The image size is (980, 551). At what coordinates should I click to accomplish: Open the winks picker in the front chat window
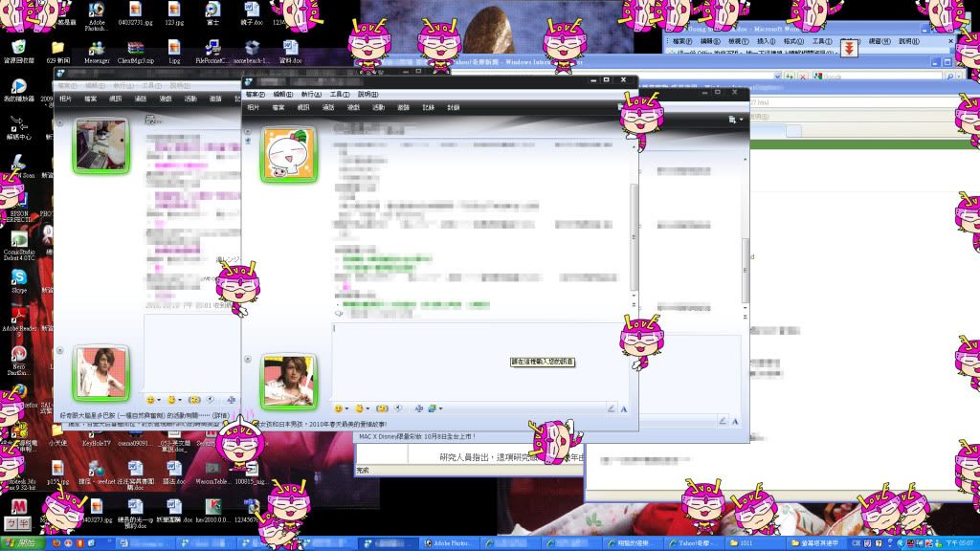pos(359,408)
